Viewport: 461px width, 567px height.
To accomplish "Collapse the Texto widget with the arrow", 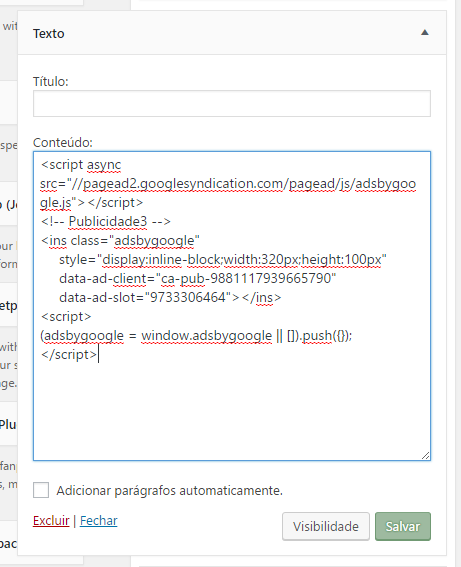I will (x=425, y=33).
